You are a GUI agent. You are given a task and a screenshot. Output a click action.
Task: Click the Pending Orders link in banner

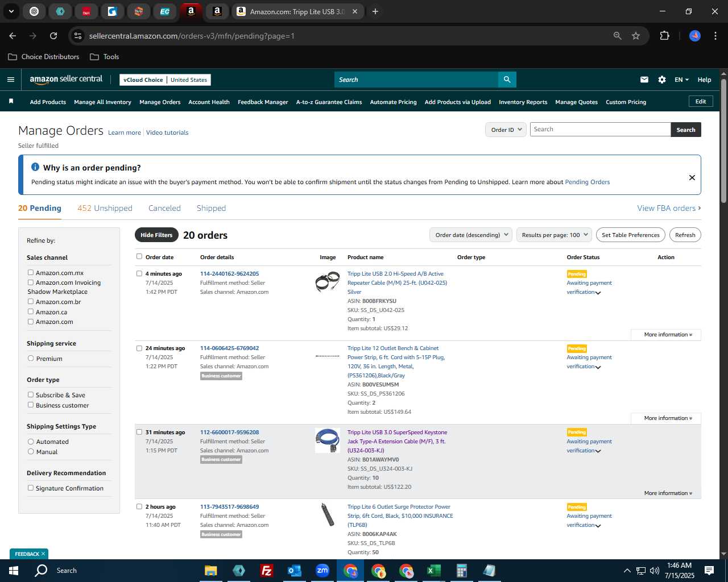[587, 182]
